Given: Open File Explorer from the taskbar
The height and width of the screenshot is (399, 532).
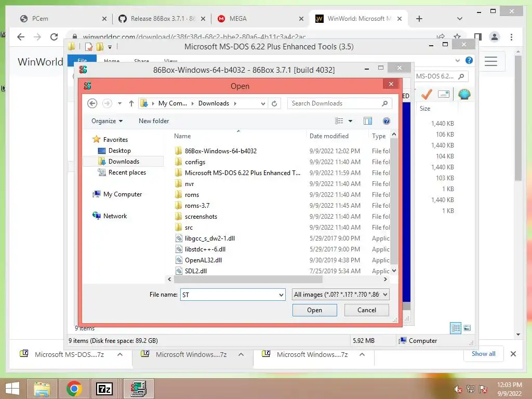Looking at the screenshot, I should coord(42,389).
